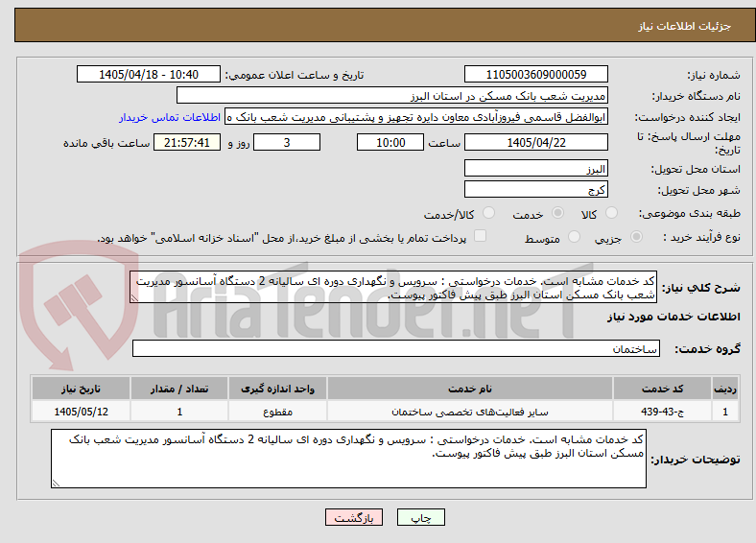Viewport: 756px width, 543px height.
Task: Click the توضیحات خریدار textarea
Action: pos(348,459)
